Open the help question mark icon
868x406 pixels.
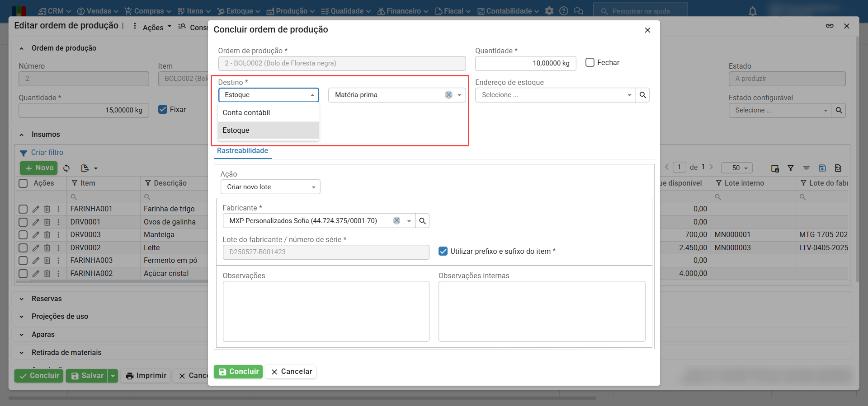(x=564, y=11)
